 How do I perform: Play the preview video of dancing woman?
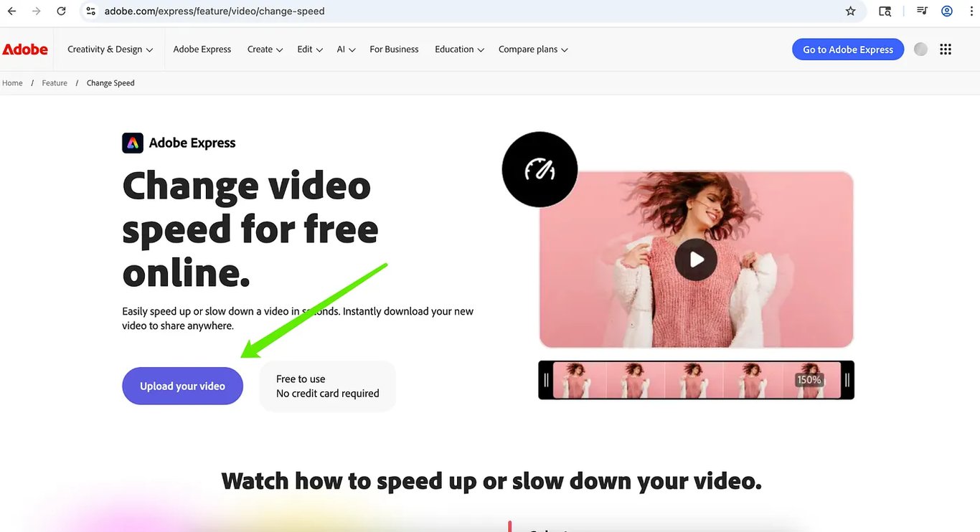click(696, 259)
